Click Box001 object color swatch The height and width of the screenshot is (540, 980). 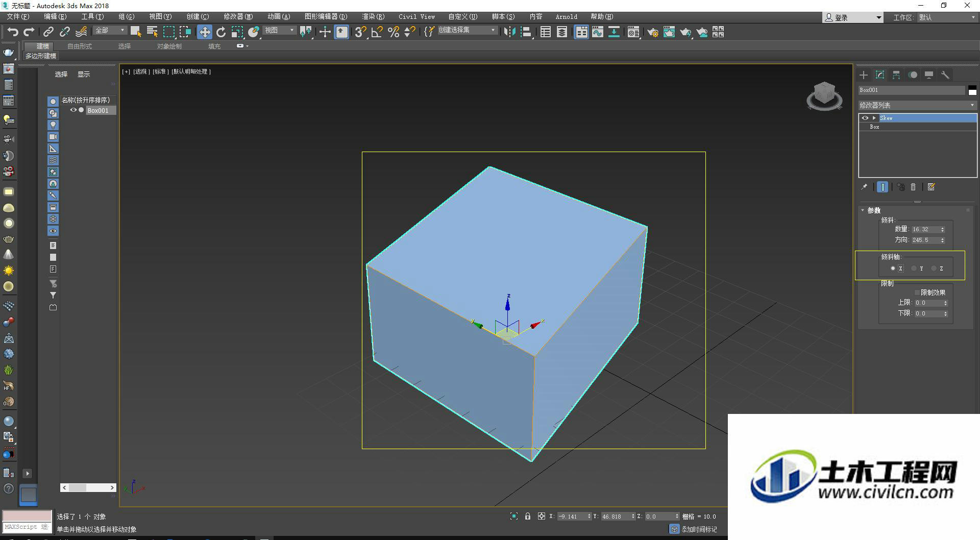(x=972, y=90)
